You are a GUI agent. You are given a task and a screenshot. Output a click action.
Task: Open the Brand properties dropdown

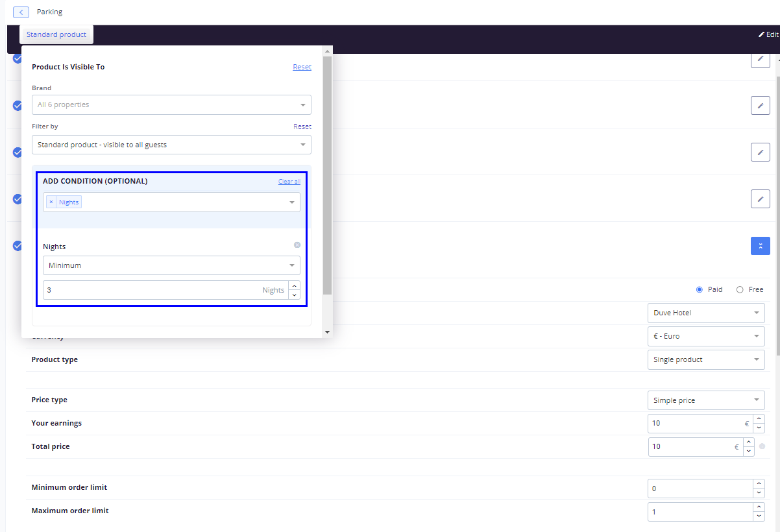click(x=171, y=105)
